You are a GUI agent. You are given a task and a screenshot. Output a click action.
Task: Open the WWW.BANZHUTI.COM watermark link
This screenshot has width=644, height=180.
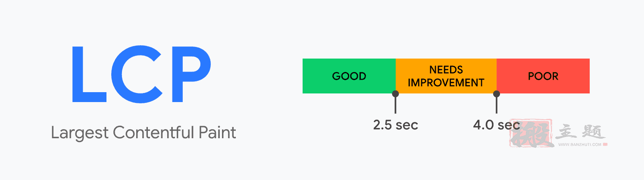click(x=580, y=145)
